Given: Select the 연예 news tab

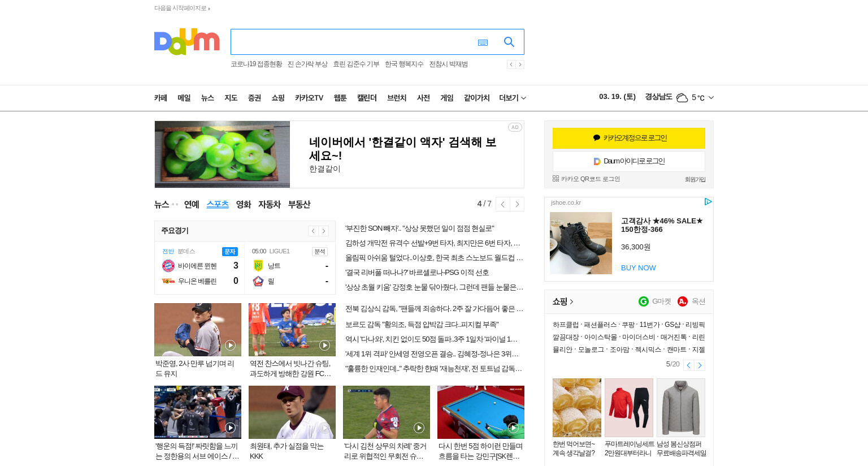Looking at the screenshot, I should (x=192, y=204).
